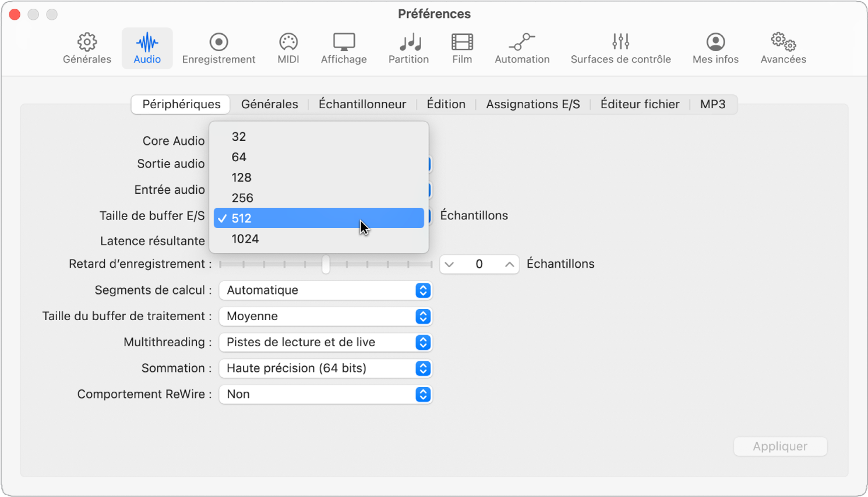Image resolution: width=868 pixels, height=497 pixels.
Task: Open the Sommation dropdown
Action: tap(326, 368)
